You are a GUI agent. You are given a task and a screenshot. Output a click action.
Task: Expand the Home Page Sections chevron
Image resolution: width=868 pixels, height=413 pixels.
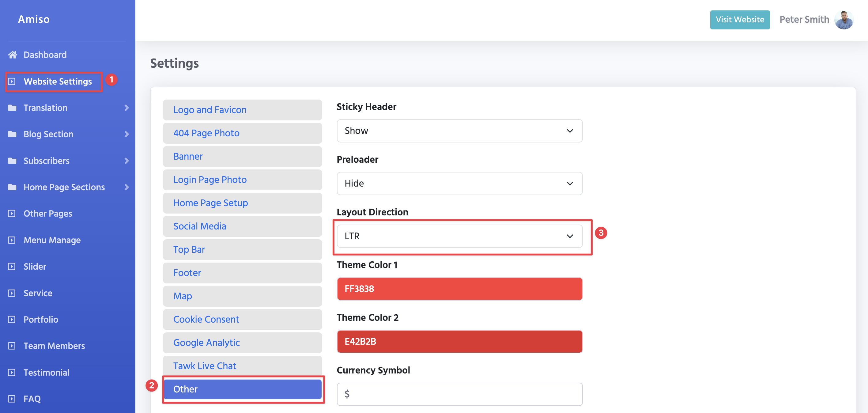coord(127,187)
